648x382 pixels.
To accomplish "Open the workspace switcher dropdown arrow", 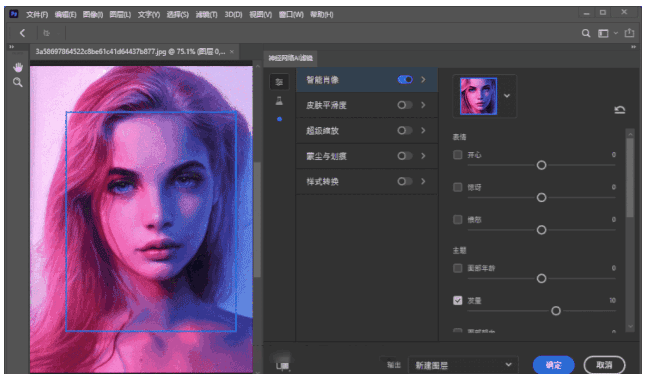I will 616,33.
